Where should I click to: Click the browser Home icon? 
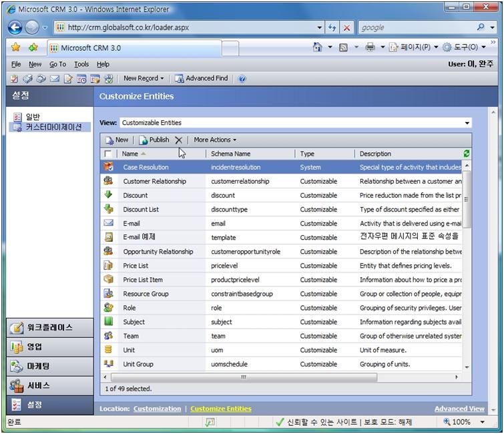pos(317,47)
